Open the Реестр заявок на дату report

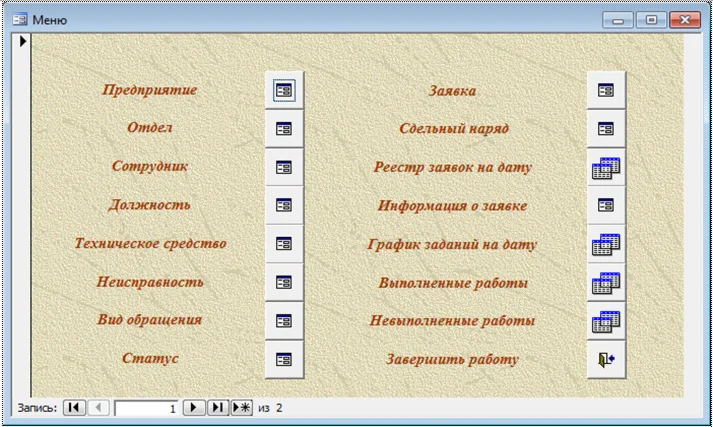coord(606,167)
